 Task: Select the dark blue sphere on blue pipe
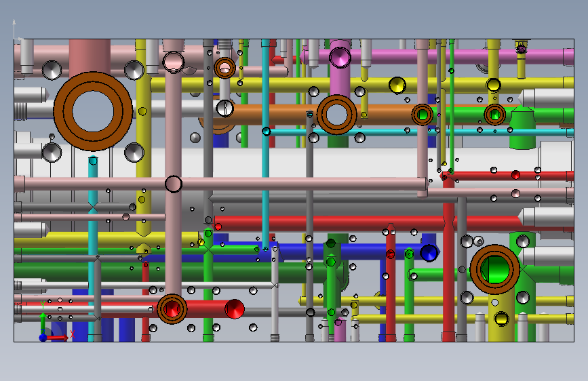tap(429, 253)
